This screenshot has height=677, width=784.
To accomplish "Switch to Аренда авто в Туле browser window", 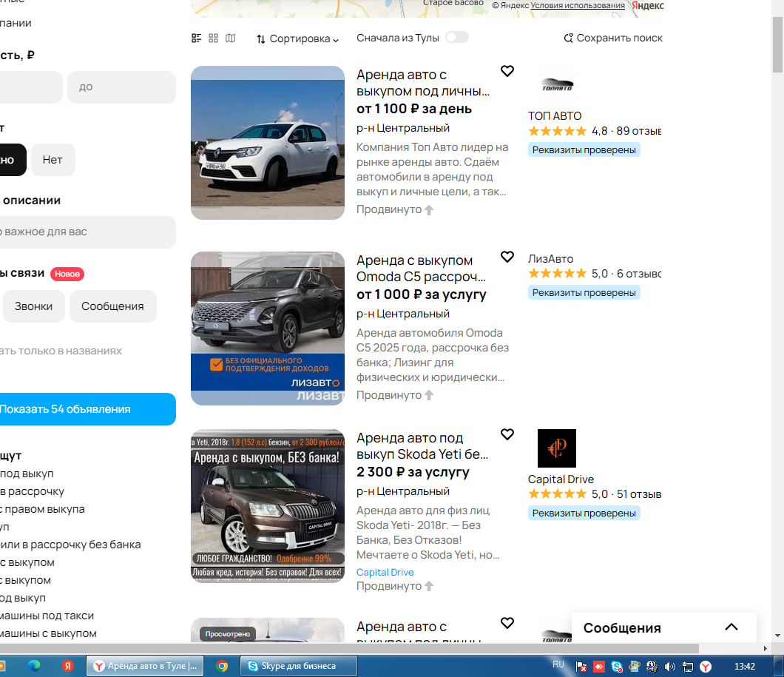I will point(145,666).
